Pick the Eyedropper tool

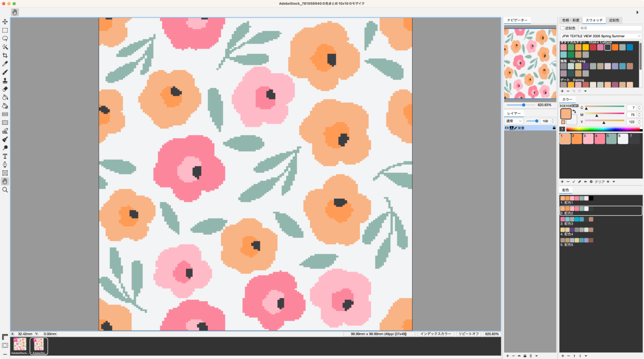(x=5, y=63)
